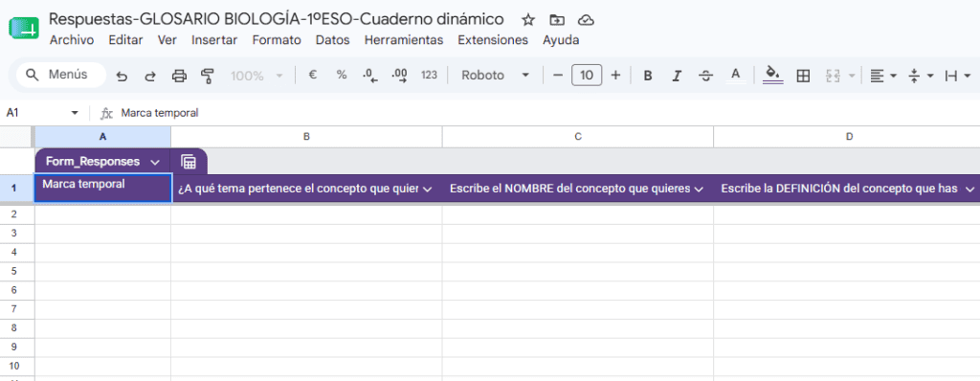
Task: Move document using folder icon
Action: click(x=556, y=20)
